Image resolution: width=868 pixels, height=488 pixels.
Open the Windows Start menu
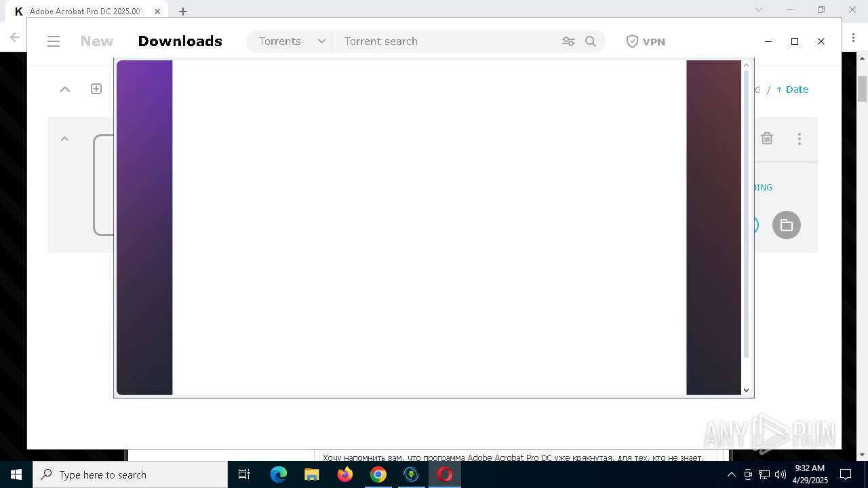point(16,474)
